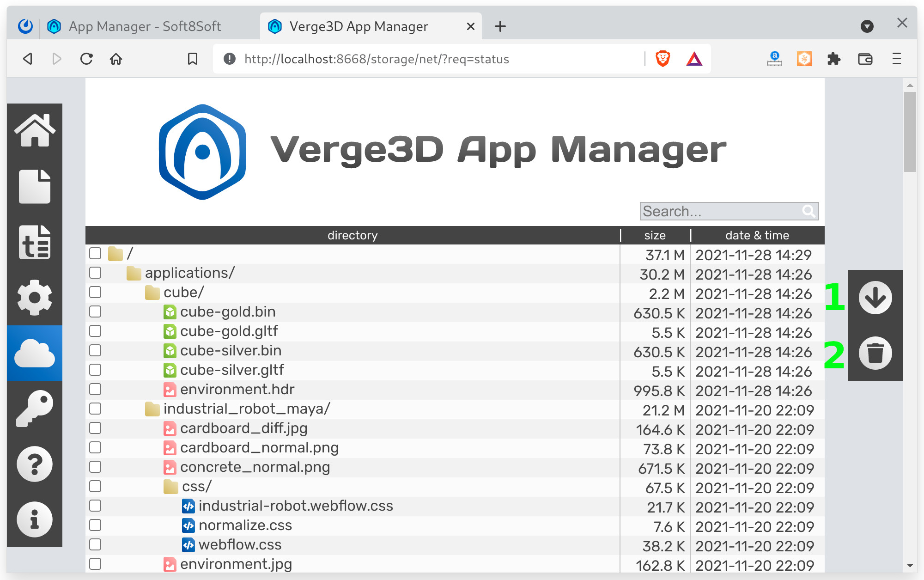Click the Brave rewards triangle icon

pyautogui.click(x=694, y=59)
